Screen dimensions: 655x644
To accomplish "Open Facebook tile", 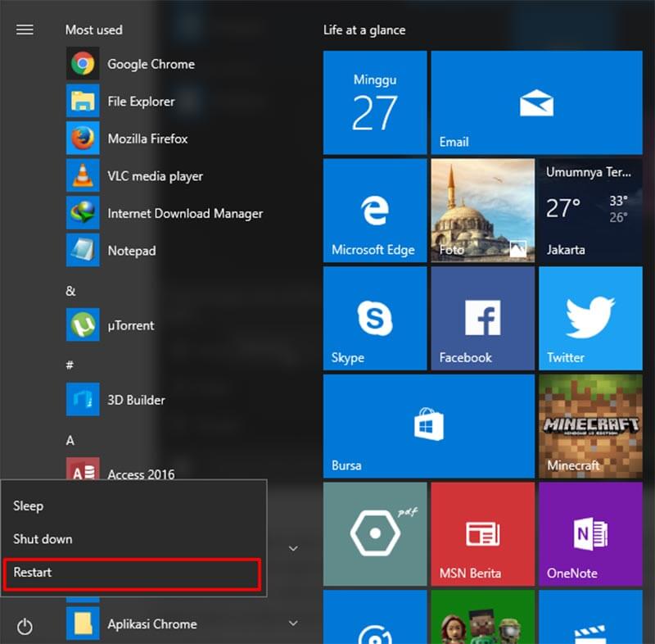I will tap(482, 318).
